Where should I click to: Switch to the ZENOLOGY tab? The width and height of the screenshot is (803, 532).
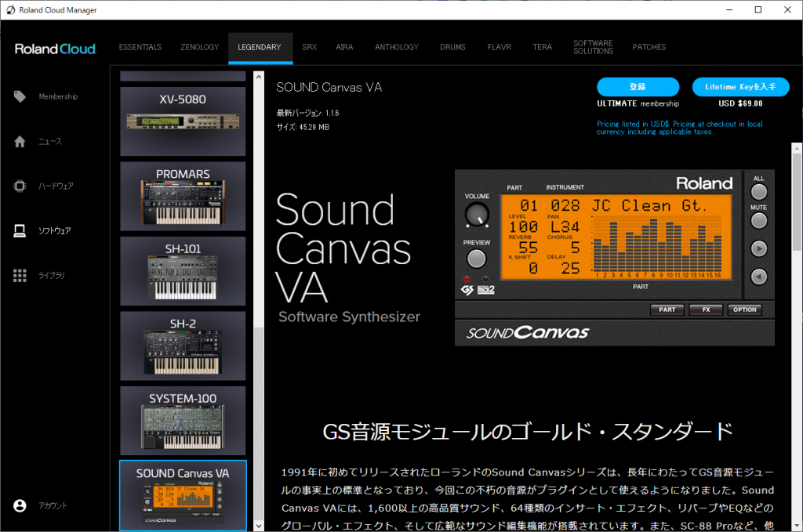199,47
